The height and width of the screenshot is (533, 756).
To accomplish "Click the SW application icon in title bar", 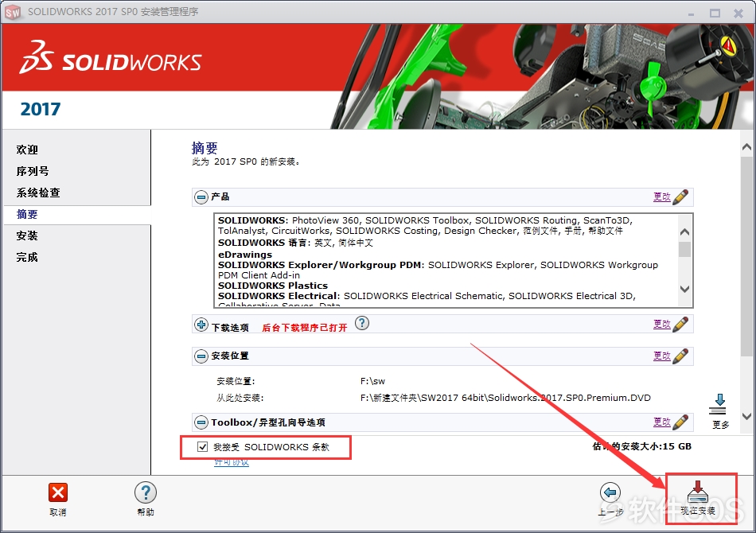I will click(13, 12).
